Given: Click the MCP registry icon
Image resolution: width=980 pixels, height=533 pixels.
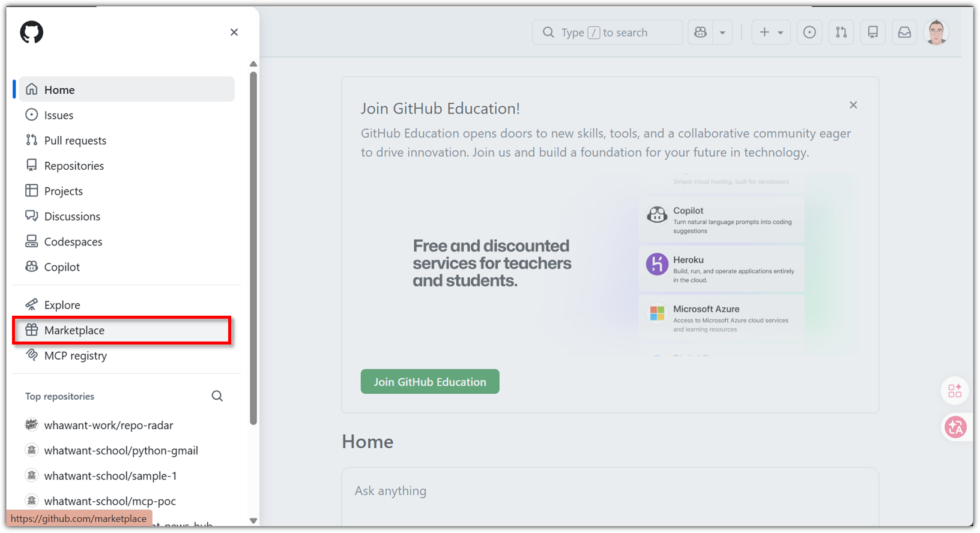Looking at the screenshot, I should pyautogui.click(x=32, y=355).
